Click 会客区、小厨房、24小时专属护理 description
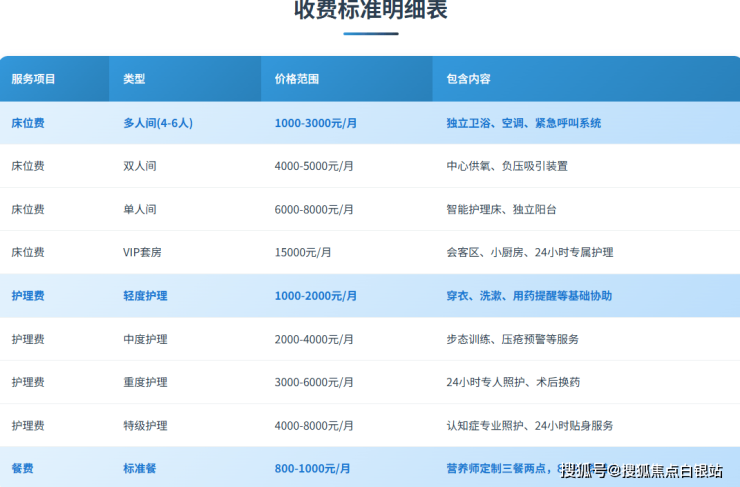Image resolution: width=740 pixels, height=487 pixels. tap(530, 252)
